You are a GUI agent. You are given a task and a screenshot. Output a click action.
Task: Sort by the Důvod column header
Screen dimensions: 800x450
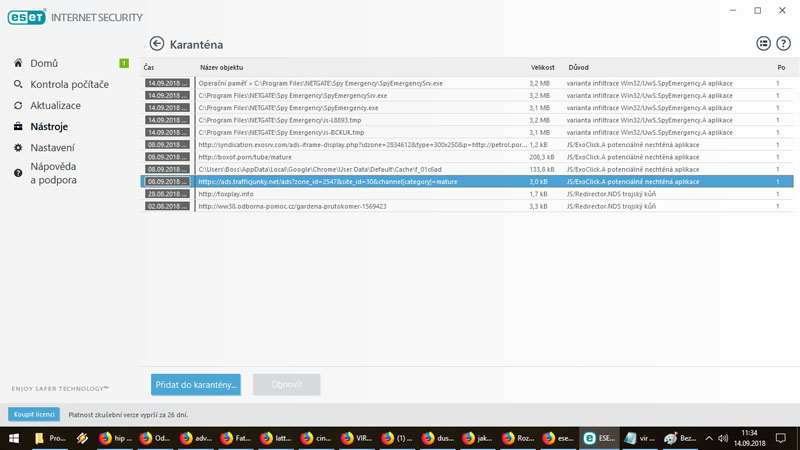point(579,67)
